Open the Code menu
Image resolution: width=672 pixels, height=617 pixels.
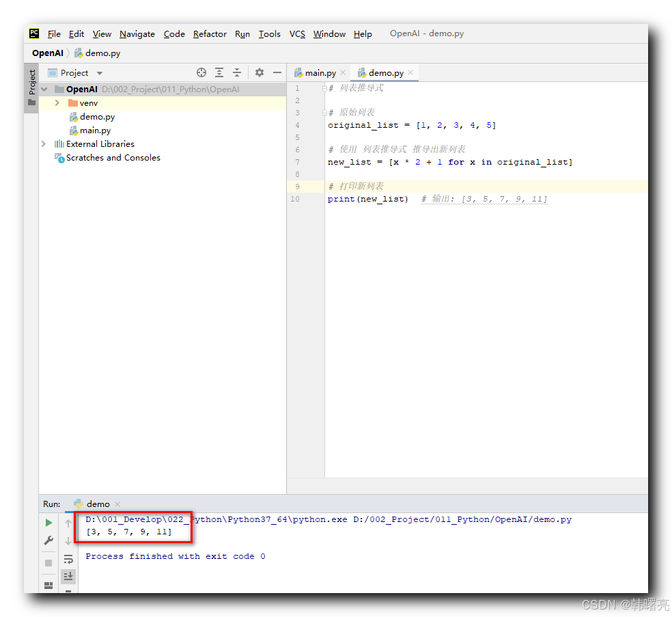click(174, 34)
